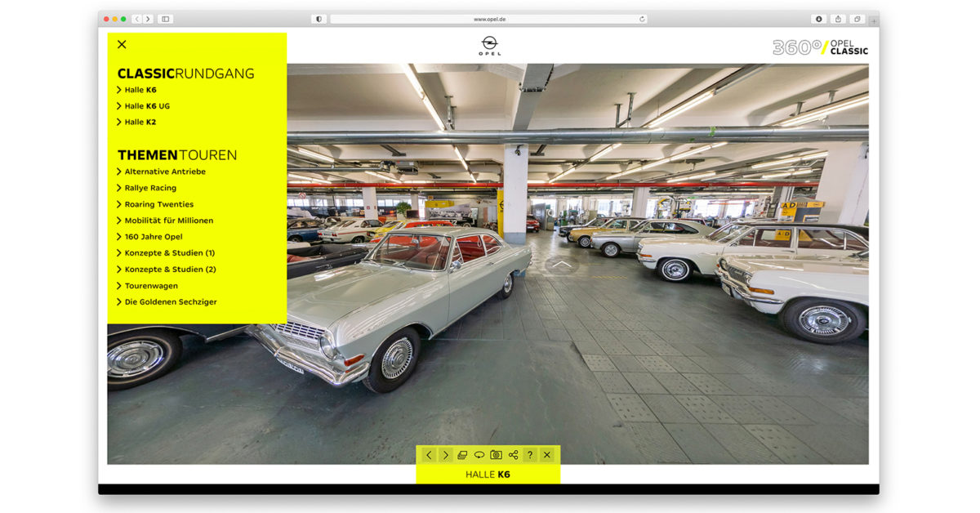
Task: Share the 360° tour via share icon
Action: 513,455
